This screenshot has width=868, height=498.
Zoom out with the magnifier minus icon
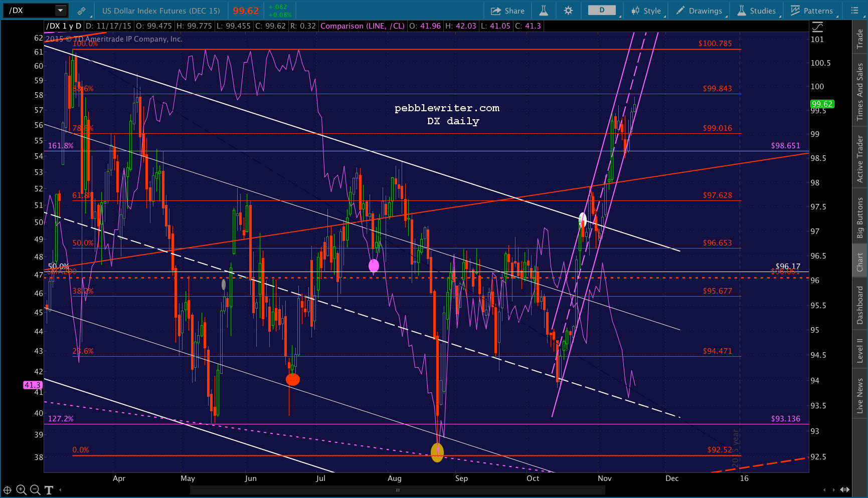click(35, 490)
